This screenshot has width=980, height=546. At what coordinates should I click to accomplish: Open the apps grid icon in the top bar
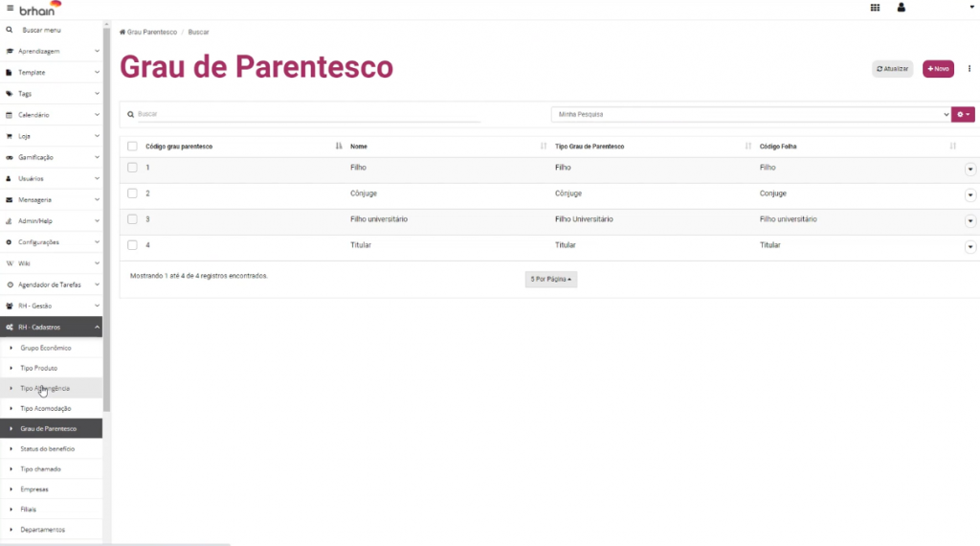(875, 8)
